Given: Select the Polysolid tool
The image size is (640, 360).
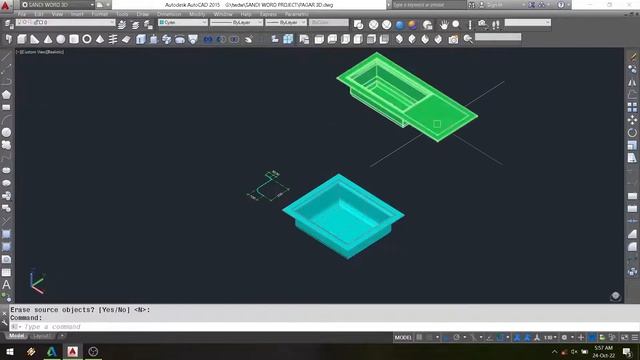Looking at the screenshot, I should (x=9, y=39).
